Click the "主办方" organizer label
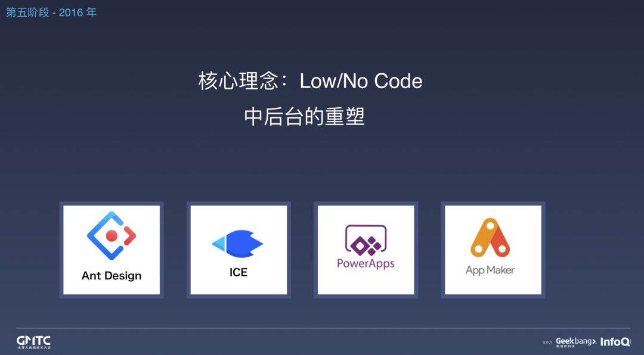Image resolution: width=644 pixels, height=355 pixels. pyautogui.click(x=547, y=342)
